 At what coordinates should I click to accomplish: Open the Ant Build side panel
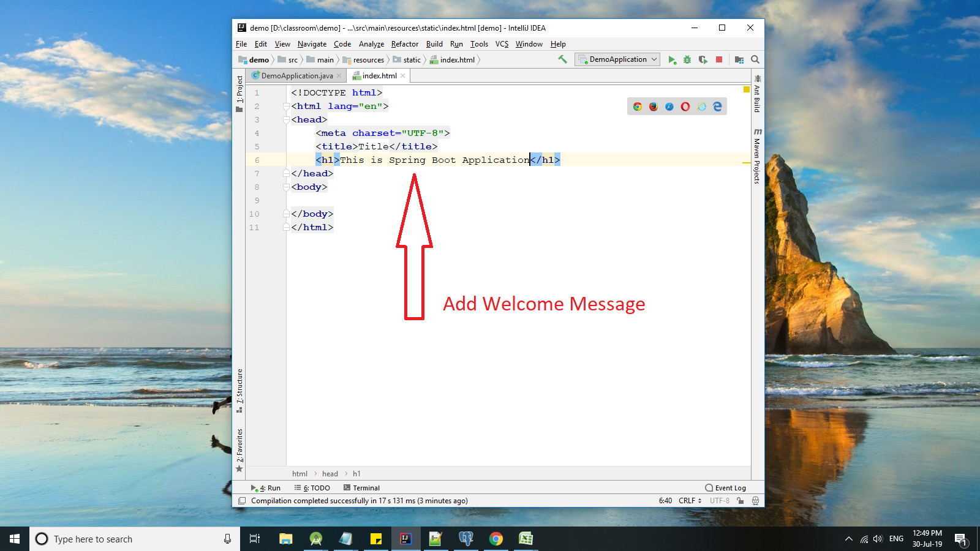point(758,94)
